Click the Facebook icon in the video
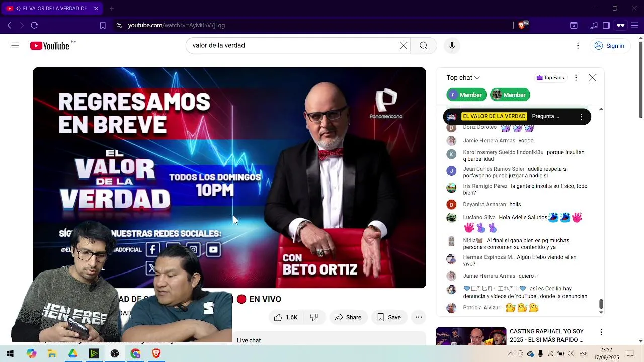 click(x=152, y=249)
